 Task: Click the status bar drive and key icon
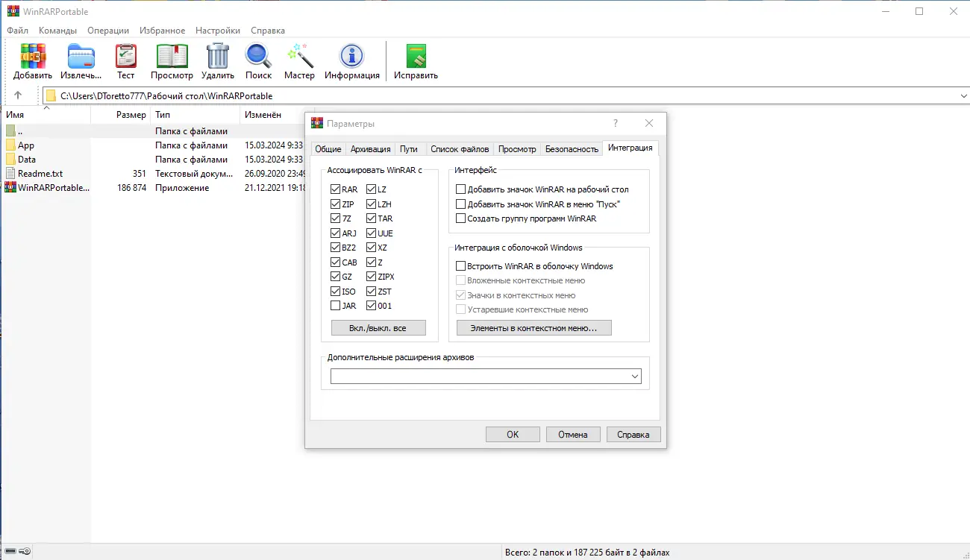click(16, 552)
